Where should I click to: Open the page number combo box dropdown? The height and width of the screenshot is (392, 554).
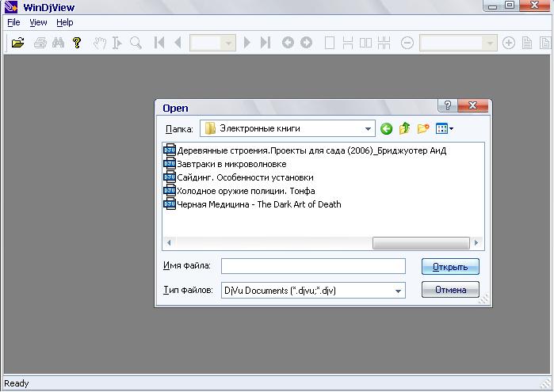click(228, 43)
